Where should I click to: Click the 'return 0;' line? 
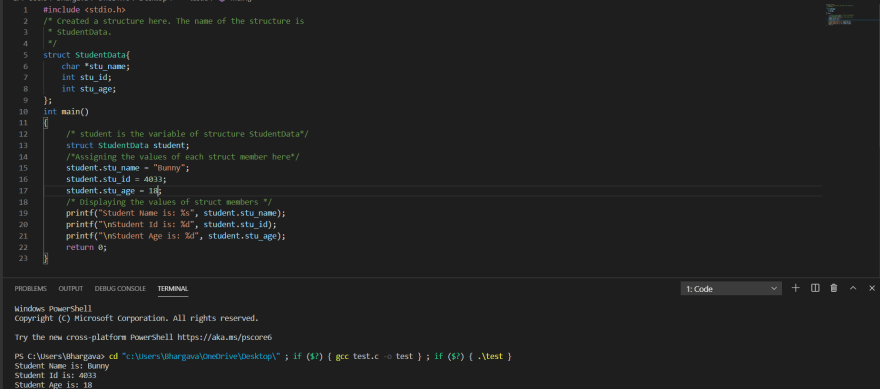coord(86,248)
